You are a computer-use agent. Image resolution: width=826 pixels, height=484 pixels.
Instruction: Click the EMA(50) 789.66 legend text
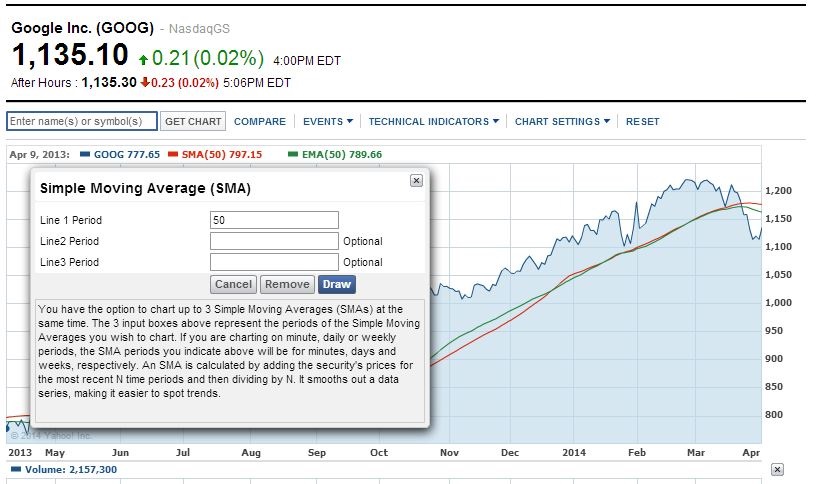tap(342, 154)
